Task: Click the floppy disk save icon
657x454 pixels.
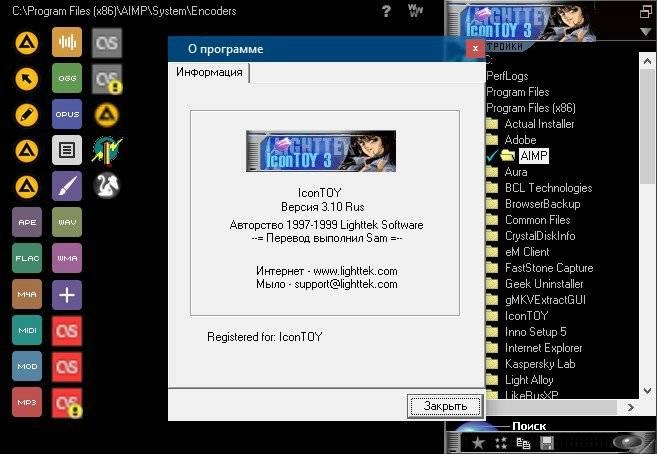Action: point(547,443)
